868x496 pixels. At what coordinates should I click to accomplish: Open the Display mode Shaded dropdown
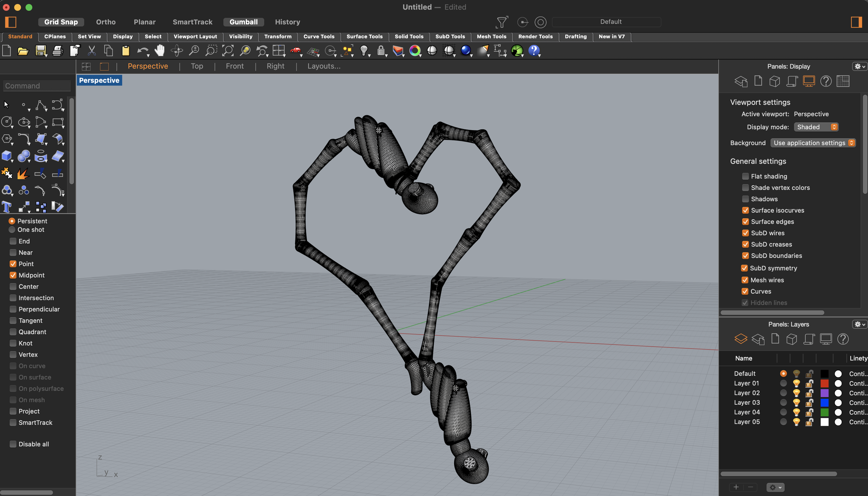pos(816,127)
